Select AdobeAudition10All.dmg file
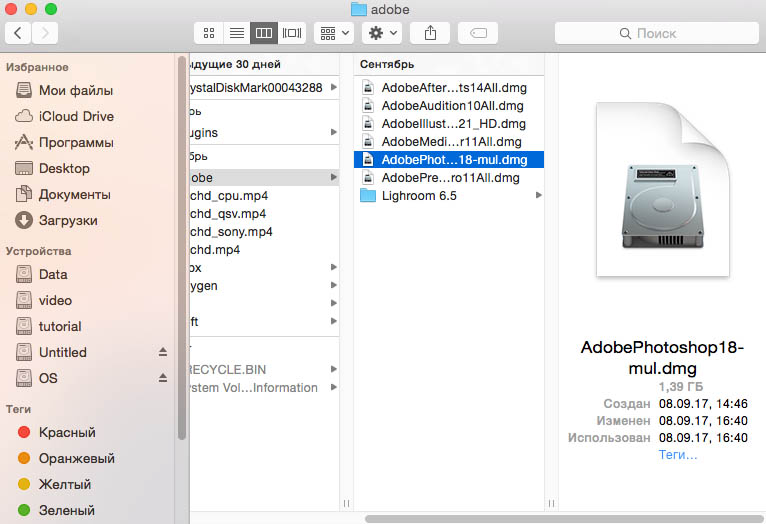 (448, 106)
